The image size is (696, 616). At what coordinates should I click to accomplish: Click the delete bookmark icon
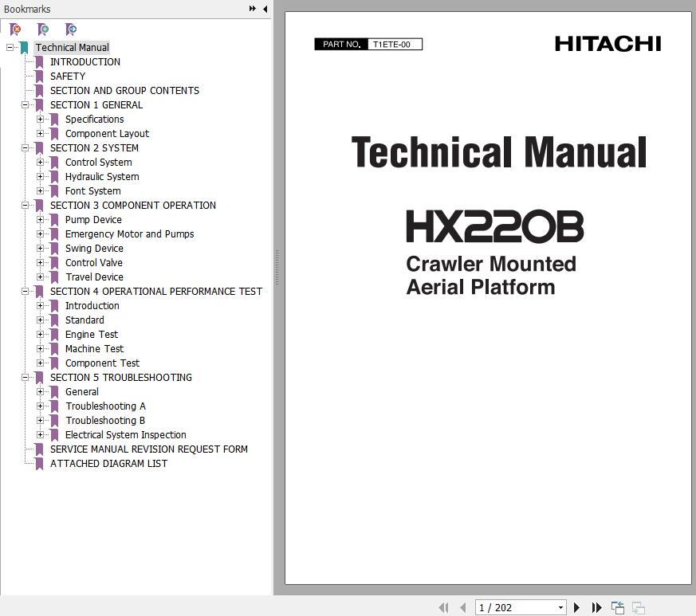coord(15,29)
